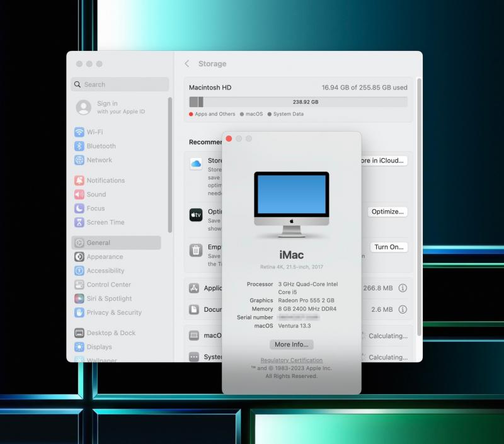Select General in the sidebar

coord(116,242)
